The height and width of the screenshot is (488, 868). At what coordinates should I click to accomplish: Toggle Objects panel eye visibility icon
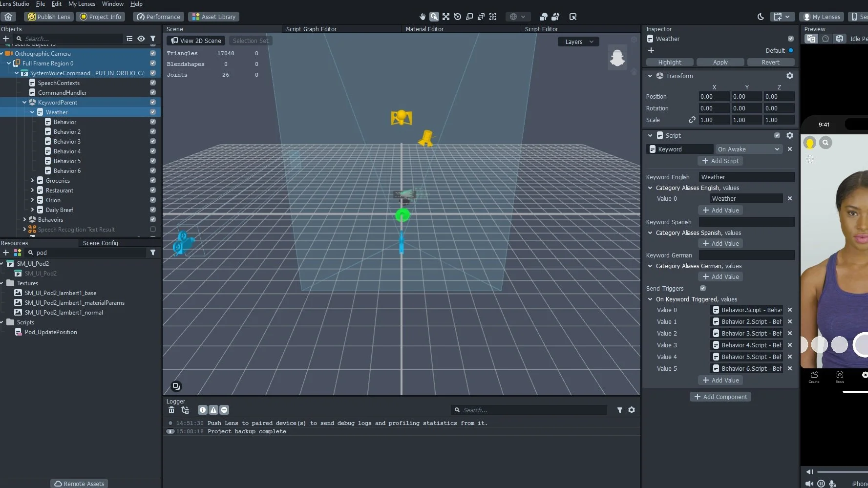click(x=141, y=39)
